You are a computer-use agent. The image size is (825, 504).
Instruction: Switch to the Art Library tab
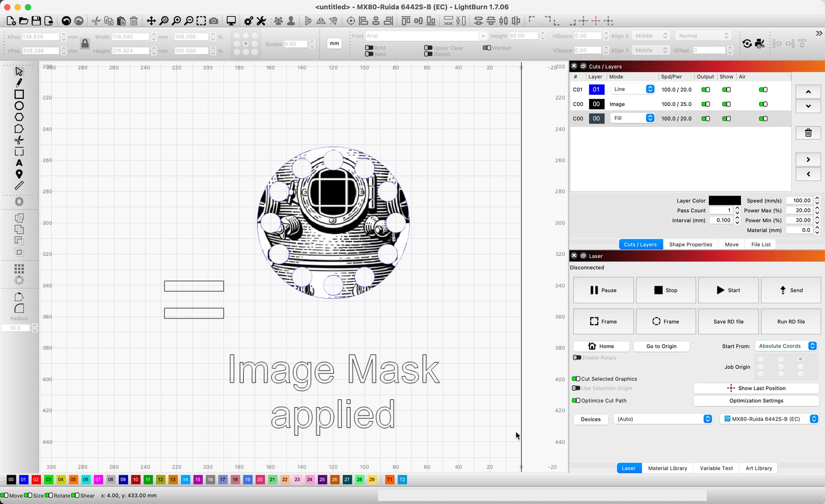[x=758, y=468]
